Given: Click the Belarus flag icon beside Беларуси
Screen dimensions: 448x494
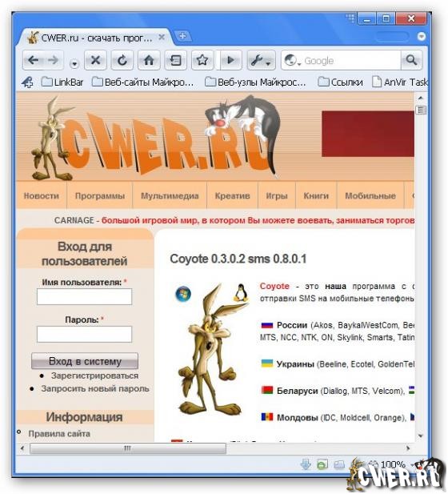Looking at the screenshot, I should [x=267, y=390].
